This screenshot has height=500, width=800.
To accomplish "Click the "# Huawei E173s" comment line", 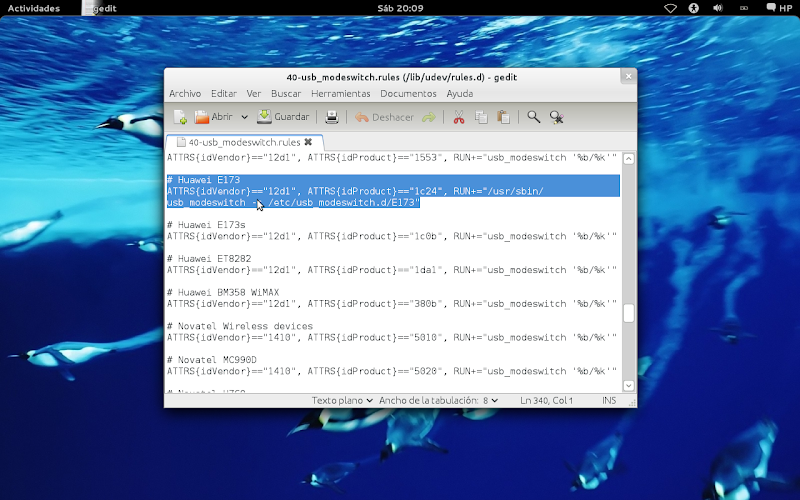I will click(206, 225).
